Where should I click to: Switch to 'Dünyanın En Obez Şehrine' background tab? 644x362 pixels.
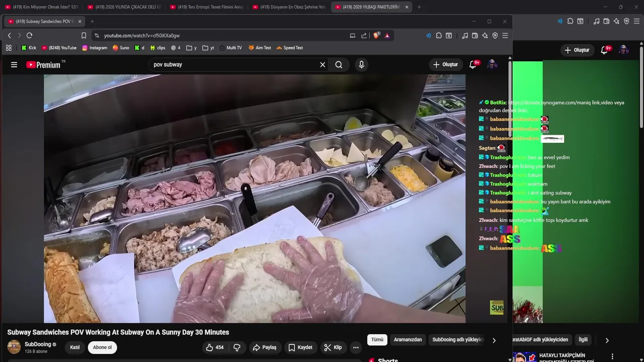289,7
